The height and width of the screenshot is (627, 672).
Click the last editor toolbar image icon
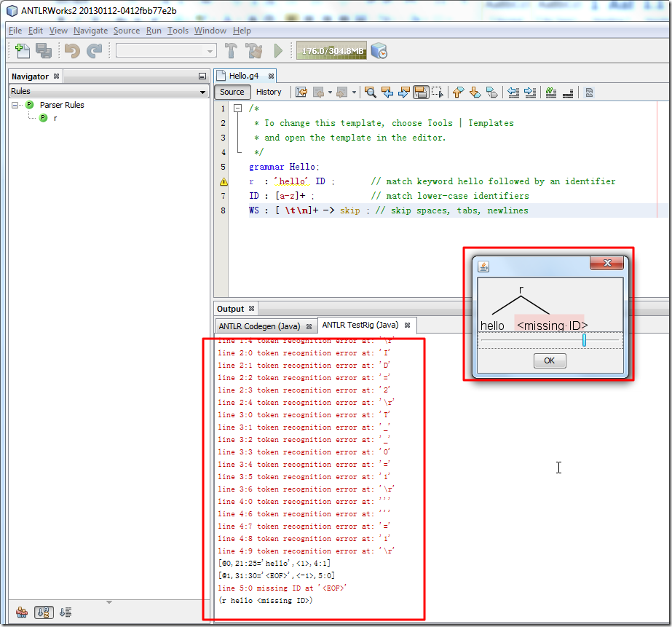click(589, 92)
